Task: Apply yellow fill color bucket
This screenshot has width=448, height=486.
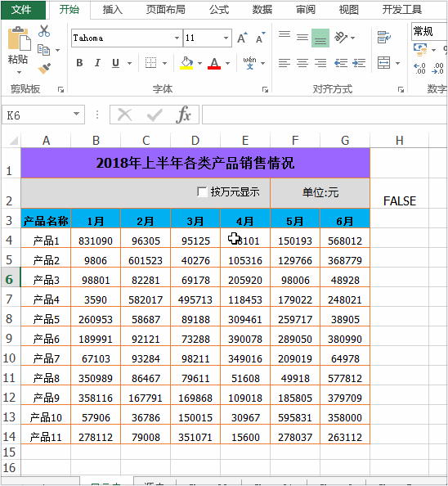Action: pyautogui.click(x=186, y=63)
